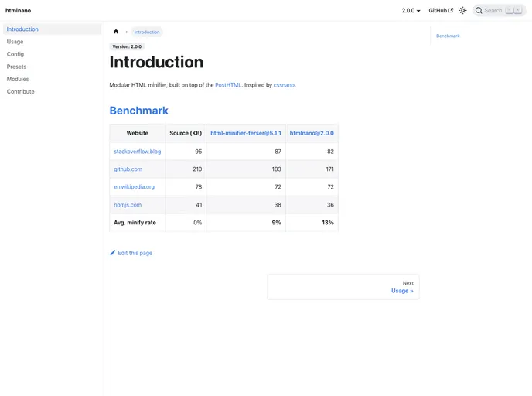This screenshot has height=396, width=532.
Task: Click the home breadcrumb icon
Action: coord(116,32)
